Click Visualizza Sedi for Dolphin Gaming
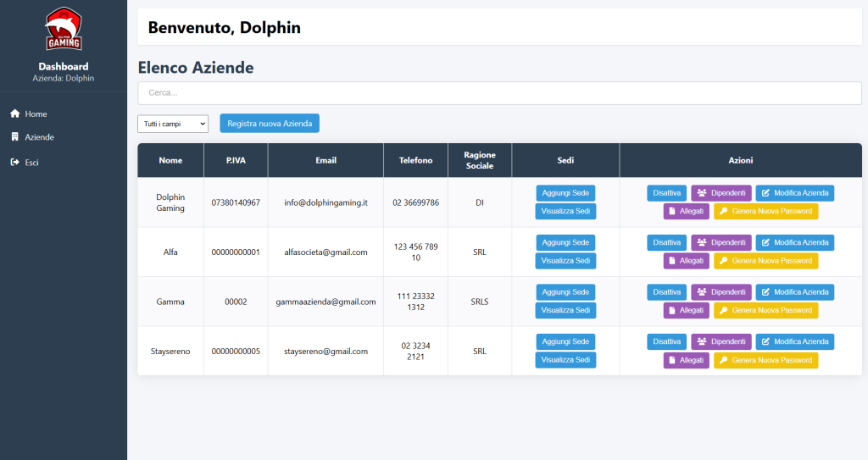 click(565, 211)
